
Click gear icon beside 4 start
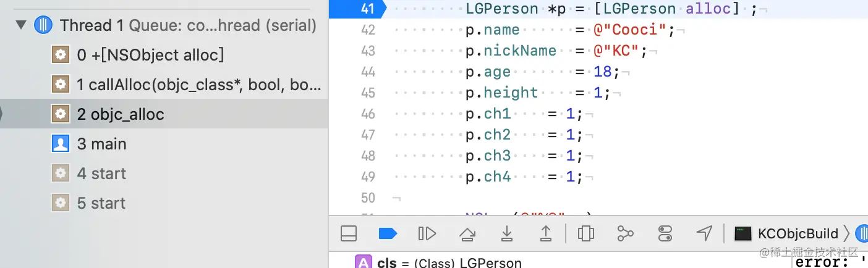(60, 174)
